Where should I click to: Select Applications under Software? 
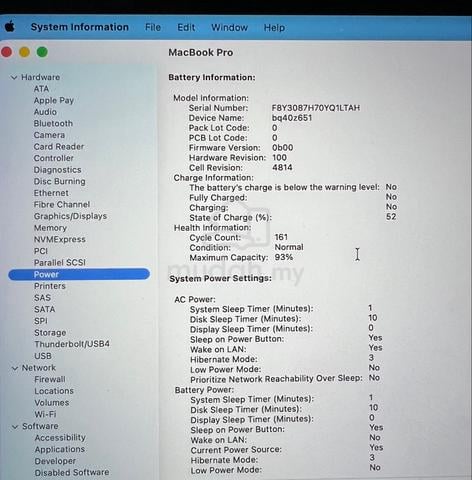point(60,449)
